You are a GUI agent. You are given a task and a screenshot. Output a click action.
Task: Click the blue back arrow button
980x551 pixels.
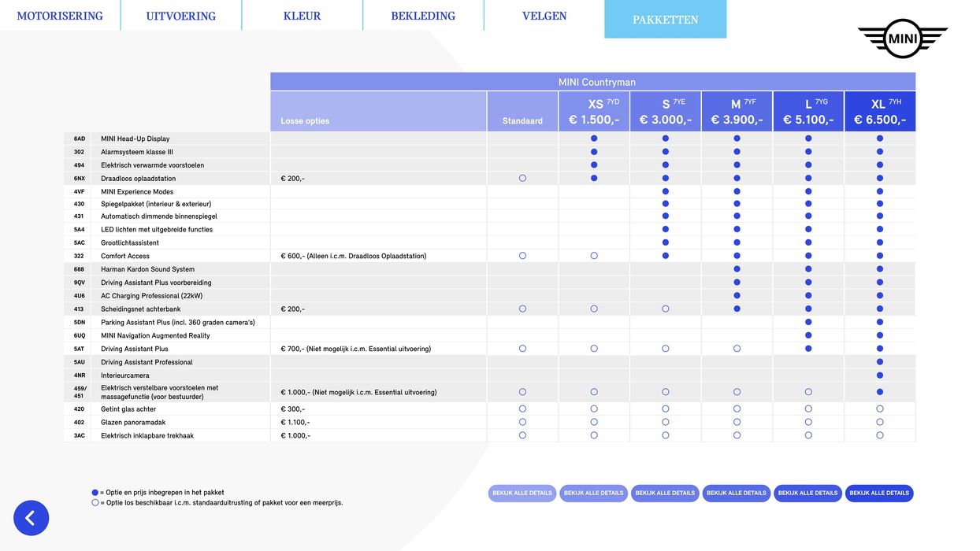[x=31, y=518]
